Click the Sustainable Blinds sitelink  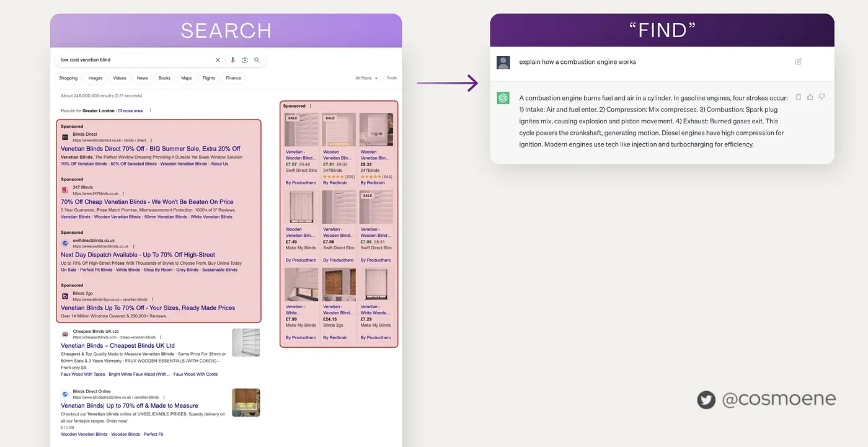point(219,270)
